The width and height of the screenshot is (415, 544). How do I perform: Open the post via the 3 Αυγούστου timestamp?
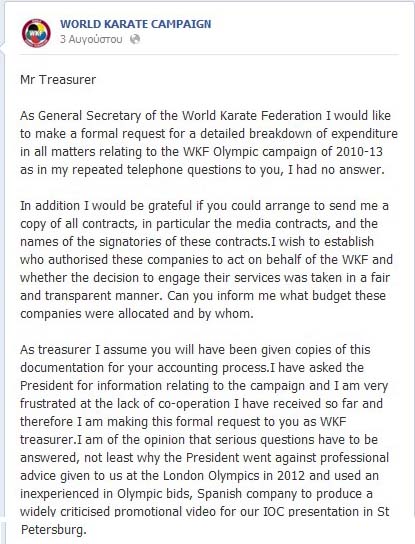pos(91,40)
